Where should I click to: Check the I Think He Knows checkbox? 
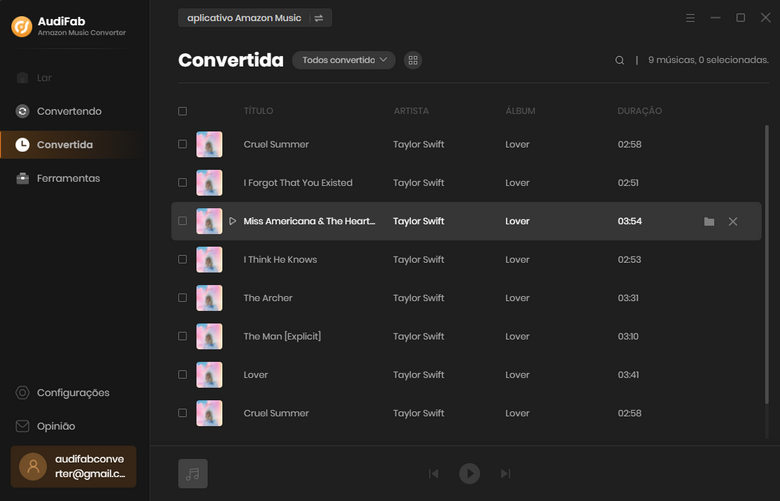tap(183, 259)
